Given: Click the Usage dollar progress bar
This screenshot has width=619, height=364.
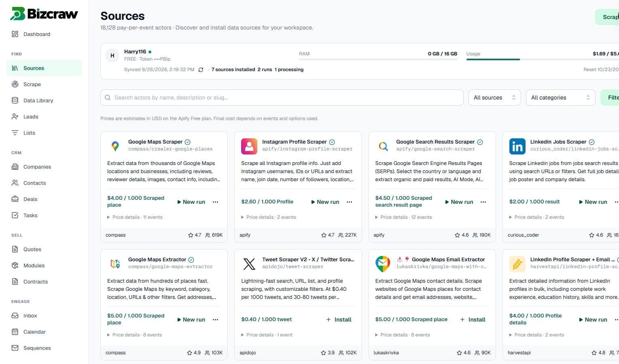Looking at the screenshot, I should (543, 59).
